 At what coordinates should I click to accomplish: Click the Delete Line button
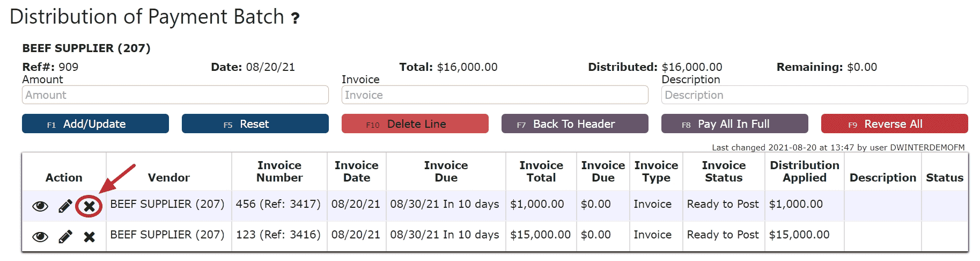(x=415, y=124)
